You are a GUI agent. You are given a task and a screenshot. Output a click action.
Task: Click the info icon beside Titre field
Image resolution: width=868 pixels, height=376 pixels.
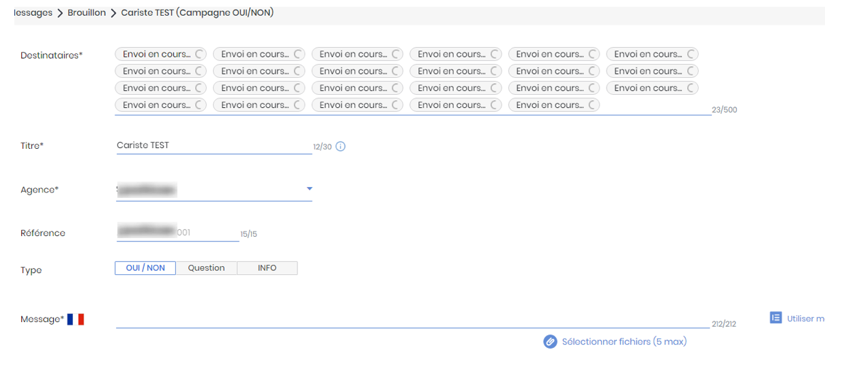pos(341,146)
